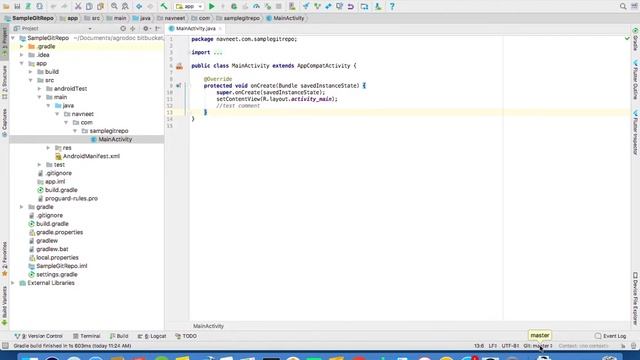Expand the build folder under app
Image resolution: width=640 pixels, height=360 pixels.
point(31,72)
